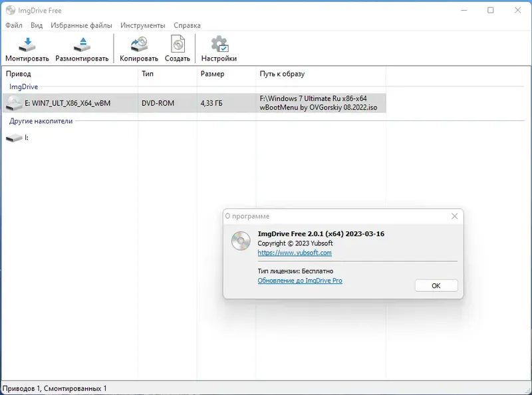This screenshot has width=532, height=395.
Task: Maximize the ImgDrive Free window
Action: click(491, 10)
